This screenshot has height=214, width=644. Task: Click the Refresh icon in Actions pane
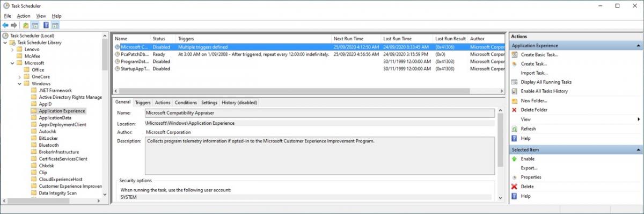(x=515, y=129)
